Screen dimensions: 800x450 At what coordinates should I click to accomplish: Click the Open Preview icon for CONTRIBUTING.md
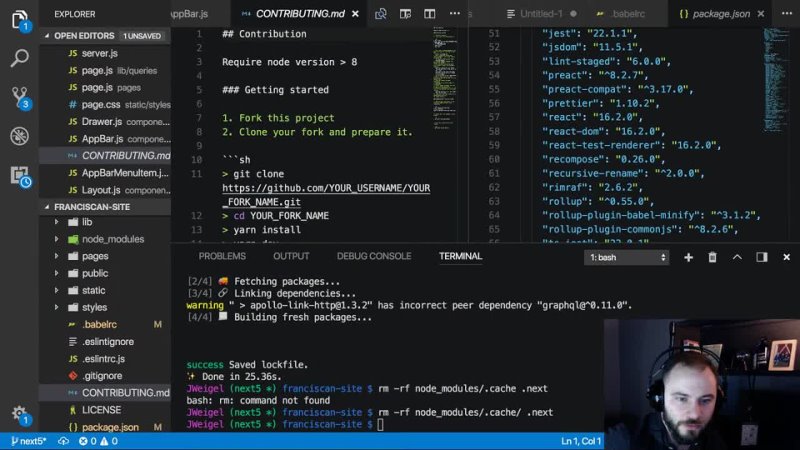[x=381, y=14]
